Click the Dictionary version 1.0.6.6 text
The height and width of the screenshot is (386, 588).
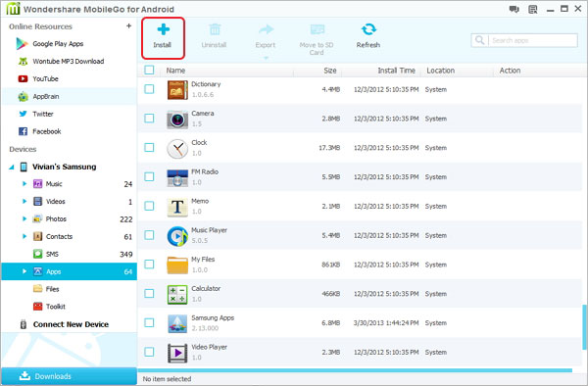pyautogui.click(x=203, y=95)
